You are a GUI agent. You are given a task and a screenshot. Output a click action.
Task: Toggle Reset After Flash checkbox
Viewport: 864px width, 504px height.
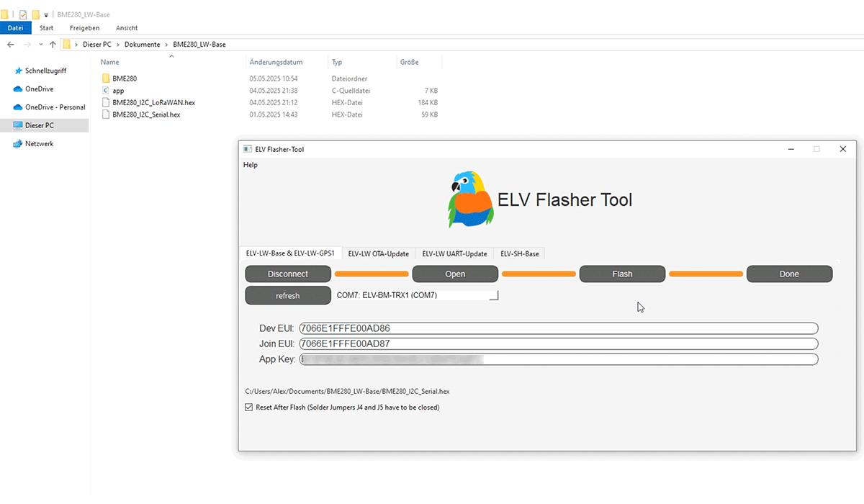249,408
